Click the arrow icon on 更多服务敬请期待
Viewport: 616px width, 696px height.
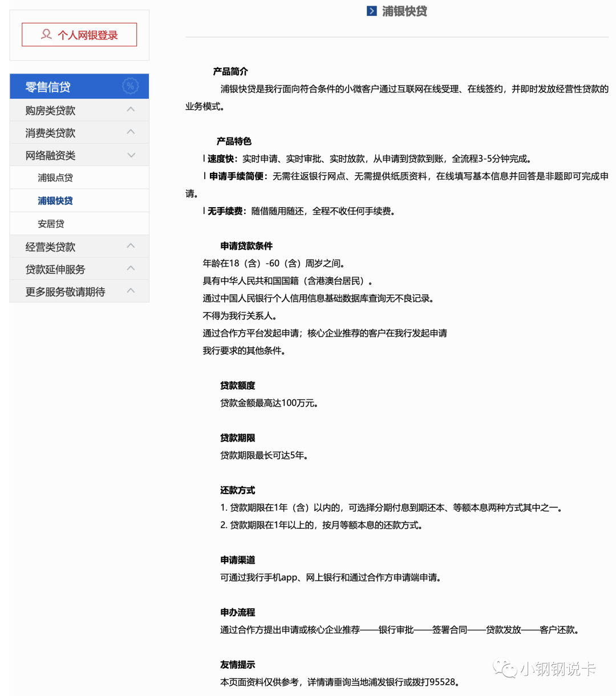130,292
